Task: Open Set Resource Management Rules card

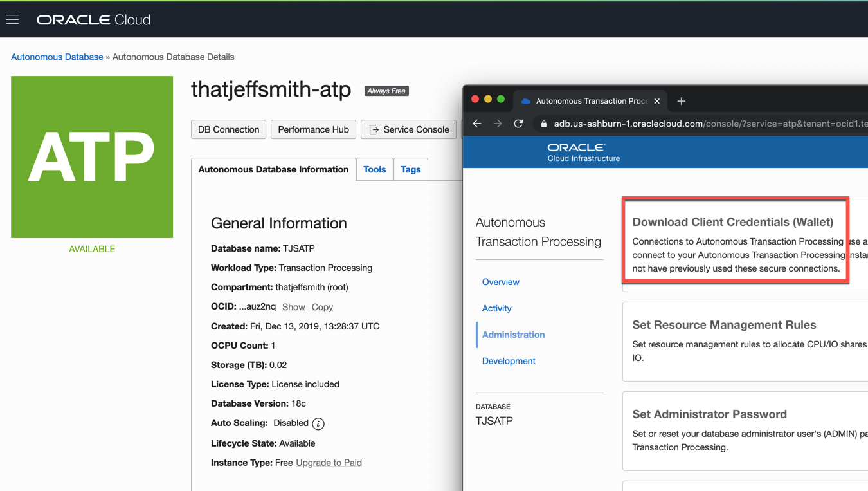Action: point(745,342)
